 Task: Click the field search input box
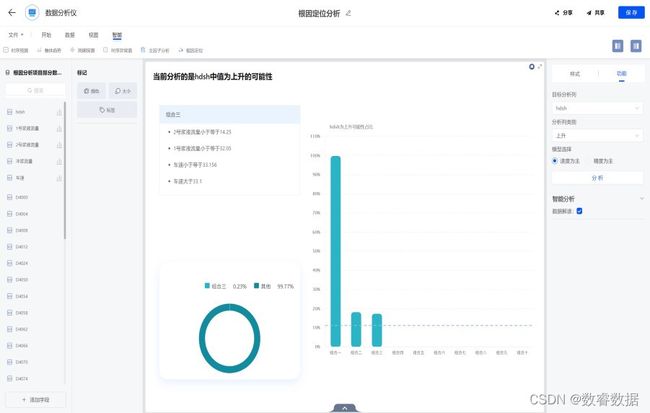point(36,90)
